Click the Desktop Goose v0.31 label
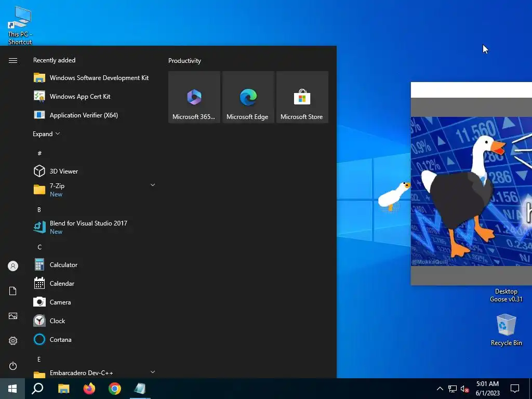The image size is (532, 399). pos(506,295)
